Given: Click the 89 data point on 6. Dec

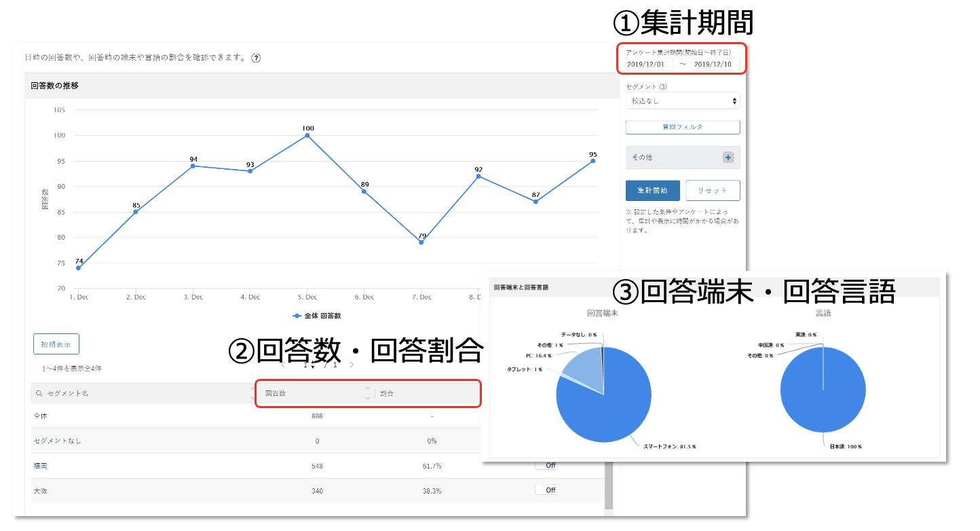Looking at the screenshot, I should (x=364, y=191).
